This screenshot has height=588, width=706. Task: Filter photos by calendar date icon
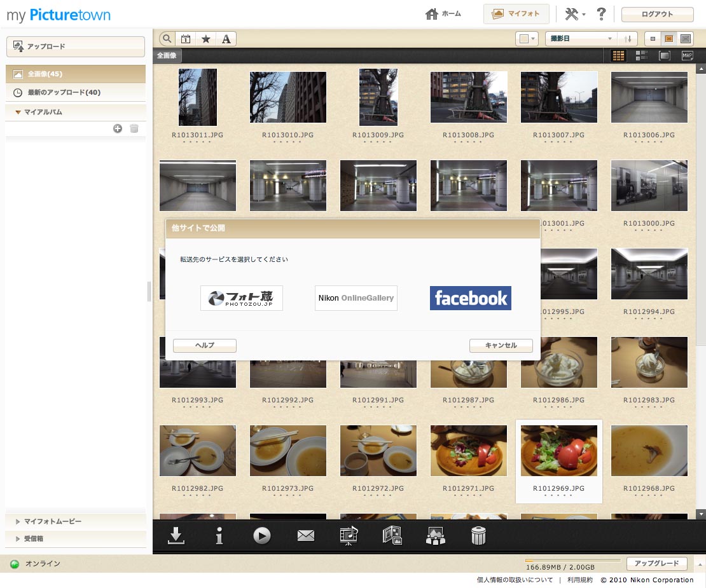point(185,38)
